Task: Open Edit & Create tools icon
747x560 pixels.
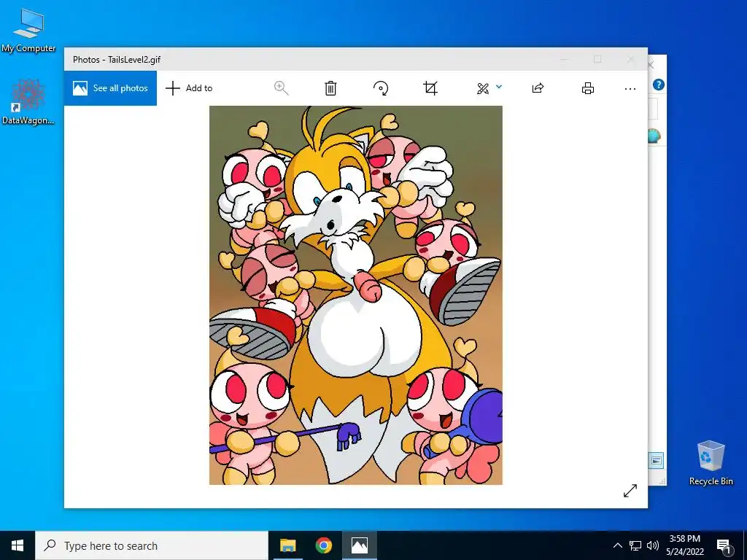Action: (x=483, y=88)
